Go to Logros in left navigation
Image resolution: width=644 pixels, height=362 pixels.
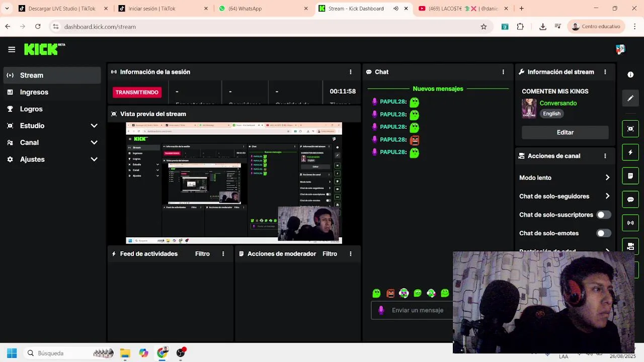pyautogui.click(x=52, y=109)
